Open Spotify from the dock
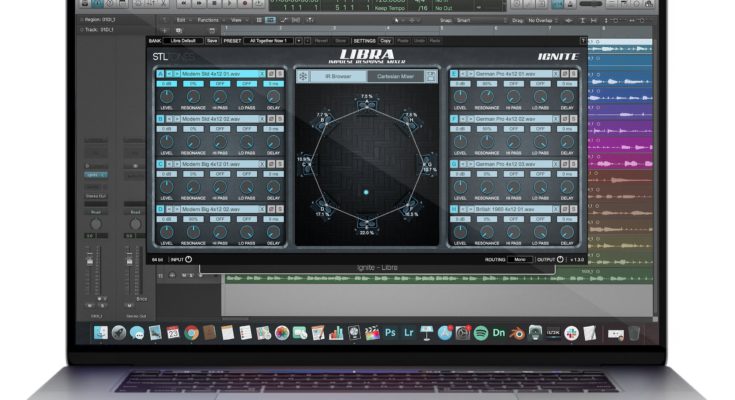Viewport: 735px width, 400px height. pyautogui.click(x=480, y=332)
